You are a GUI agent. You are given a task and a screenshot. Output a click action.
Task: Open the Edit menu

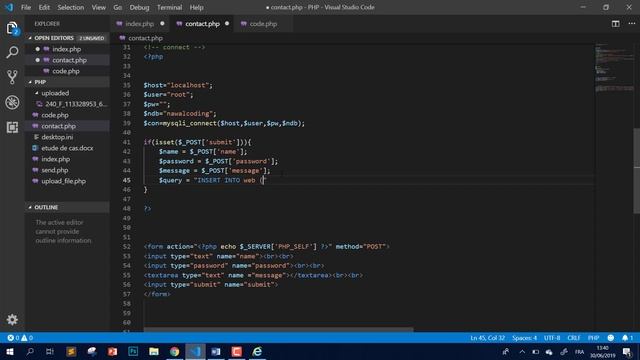point(44,7)
